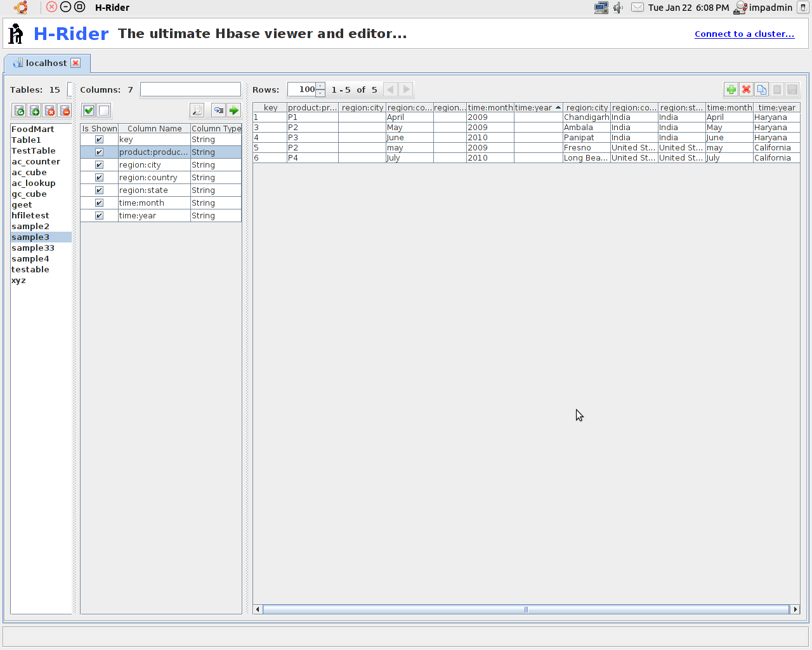This screenshot has width=812, height=650.
Task: Open the mail envelope indicator
Action: (x=638, y=8)
